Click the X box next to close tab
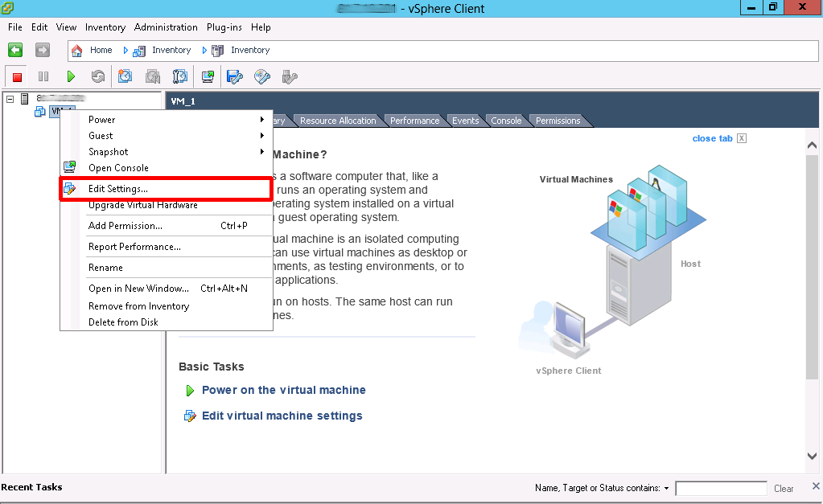 pos(742,138)
